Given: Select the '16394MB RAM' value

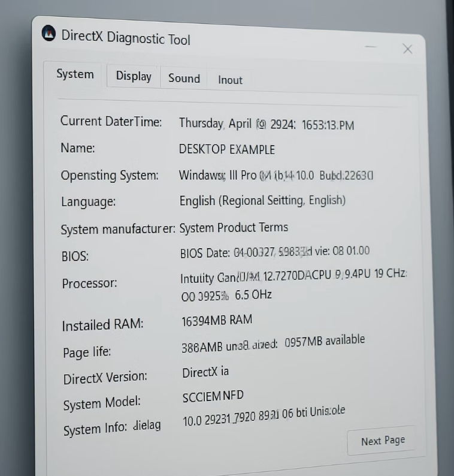Looking at the screenshot, I should pos(217,321).
